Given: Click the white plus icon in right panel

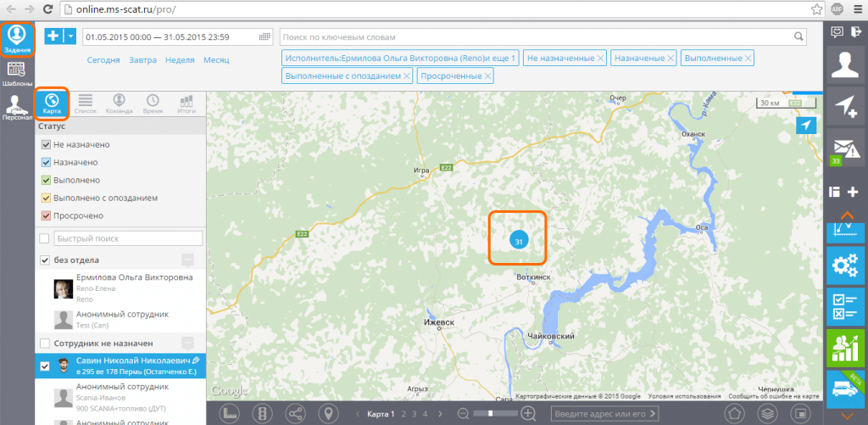Looking at the screenshot, I should tap(853, 193).
